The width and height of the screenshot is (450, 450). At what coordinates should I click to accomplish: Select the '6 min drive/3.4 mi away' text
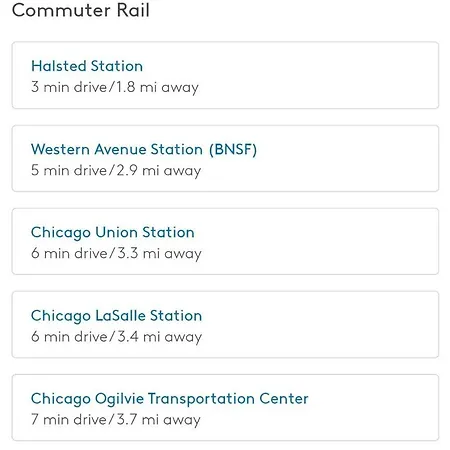tap(116, 337)
